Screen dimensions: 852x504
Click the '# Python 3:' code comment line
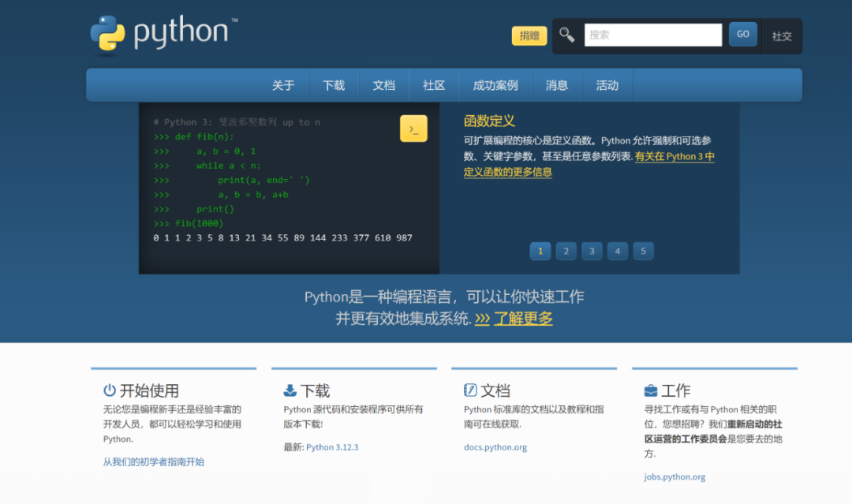237,122
